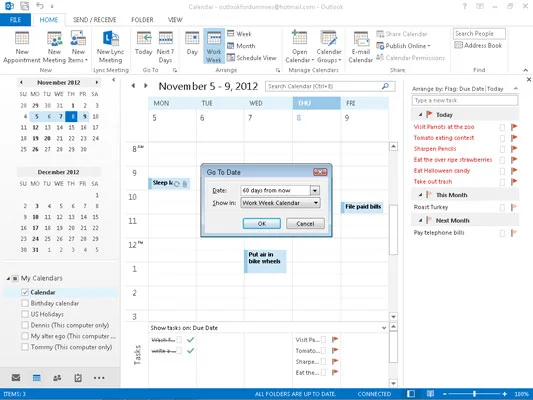This screenshot has width=533, height=400.
Task: Open Tasks from navigation bar
Action: pos(78,378)
